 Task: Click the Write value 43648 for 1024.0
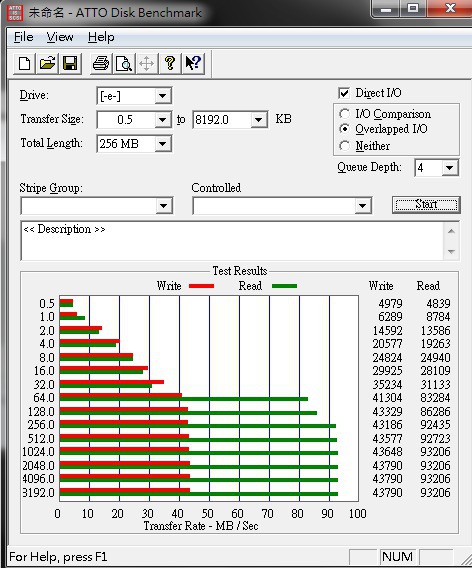[x=387, y=452]
